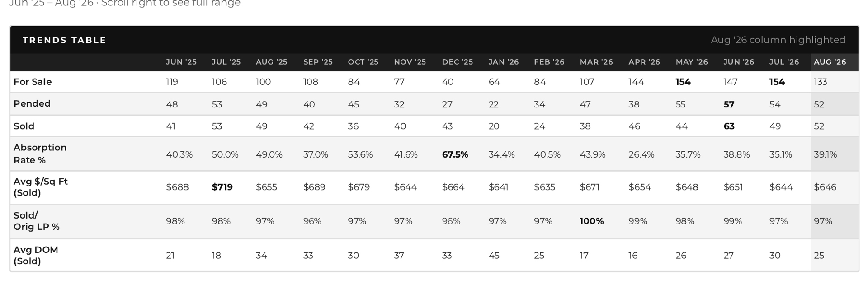
Task: Click the Sold/Orig LP % row label
Action: click(x=36, y=221)
